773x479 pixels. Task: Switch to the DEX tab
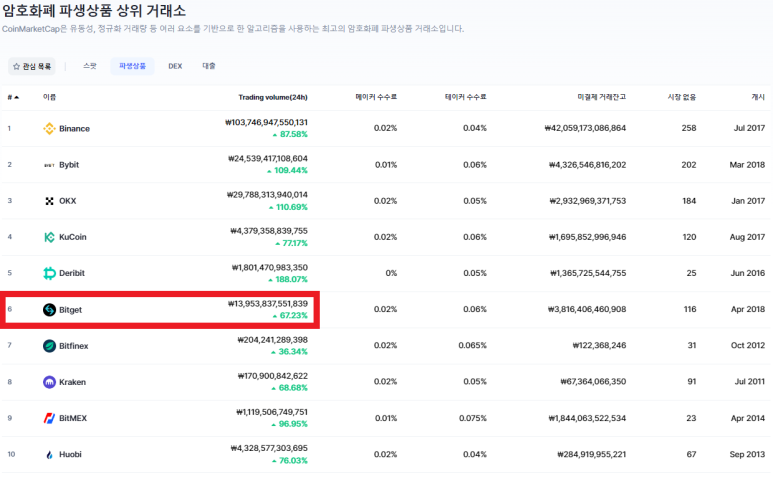point(175,66)
